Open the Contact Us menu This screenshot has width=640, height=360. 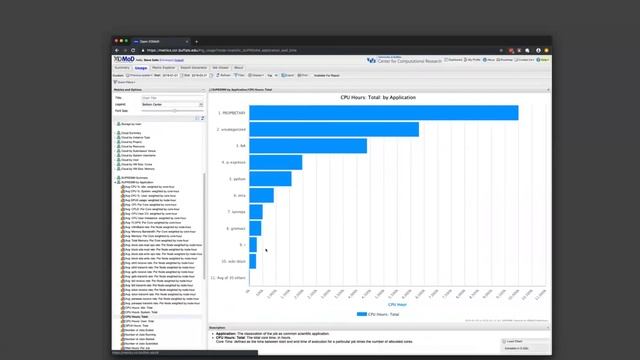pos(524,60)
